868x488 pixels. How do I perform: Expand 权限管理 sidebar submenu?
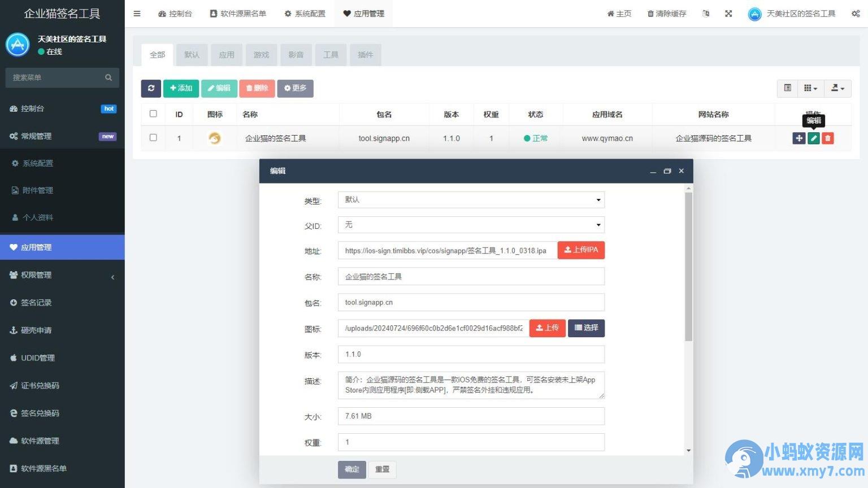coord(62,275)
